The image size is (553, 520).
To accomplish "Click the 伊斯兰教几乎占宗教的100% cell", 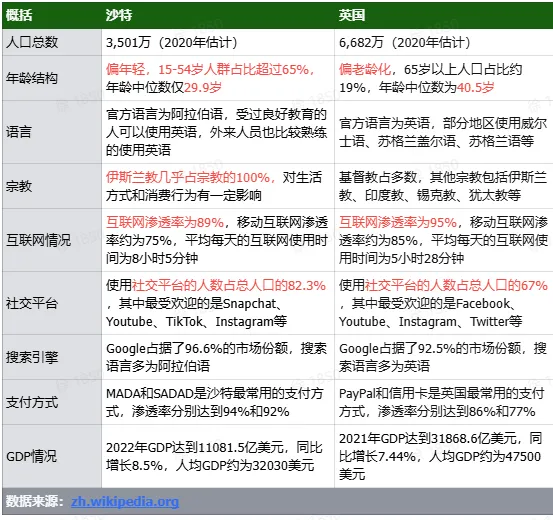I will point(218,186).
